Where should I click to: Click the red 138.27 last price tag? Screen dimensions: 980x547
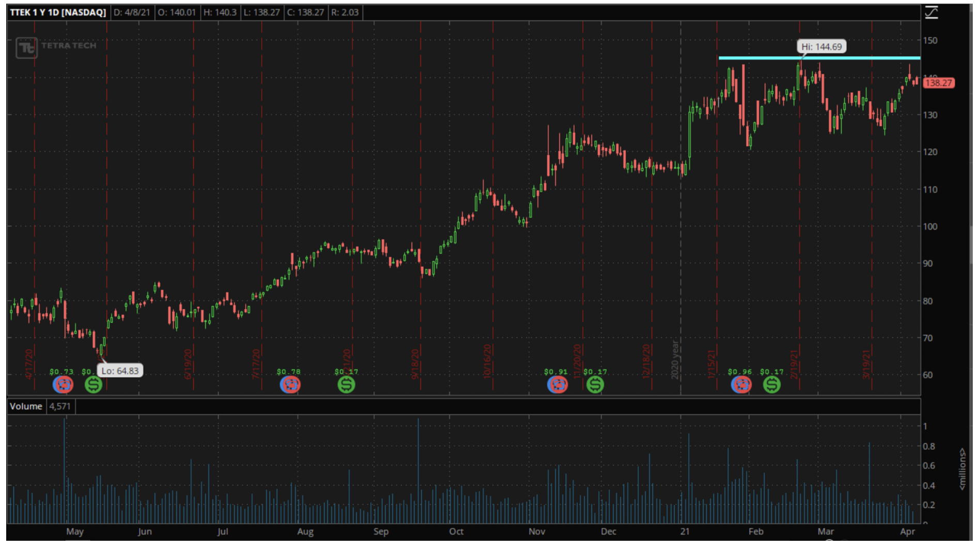click(x=938, y=83)
